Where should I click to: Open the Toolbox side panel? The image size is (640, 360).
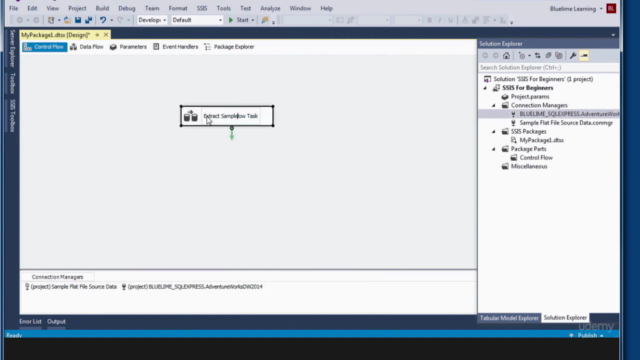point(12,83)
